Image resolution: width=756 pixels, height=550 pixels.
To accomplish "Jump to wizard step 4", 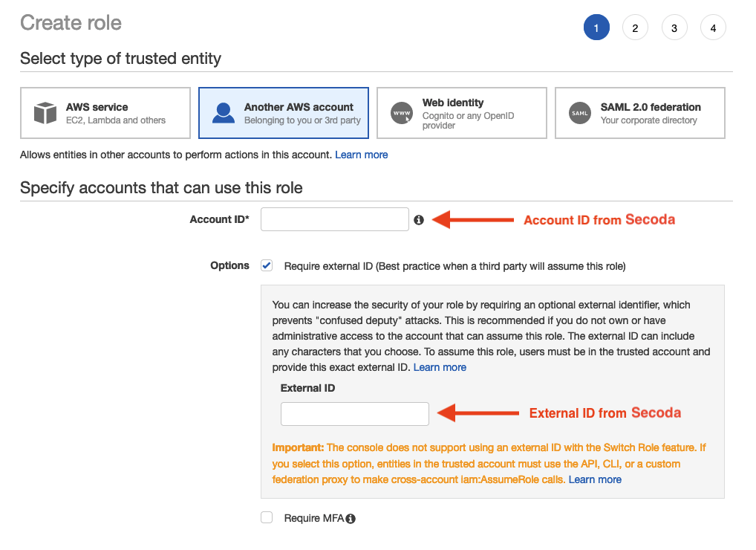I will pos(713,28).
